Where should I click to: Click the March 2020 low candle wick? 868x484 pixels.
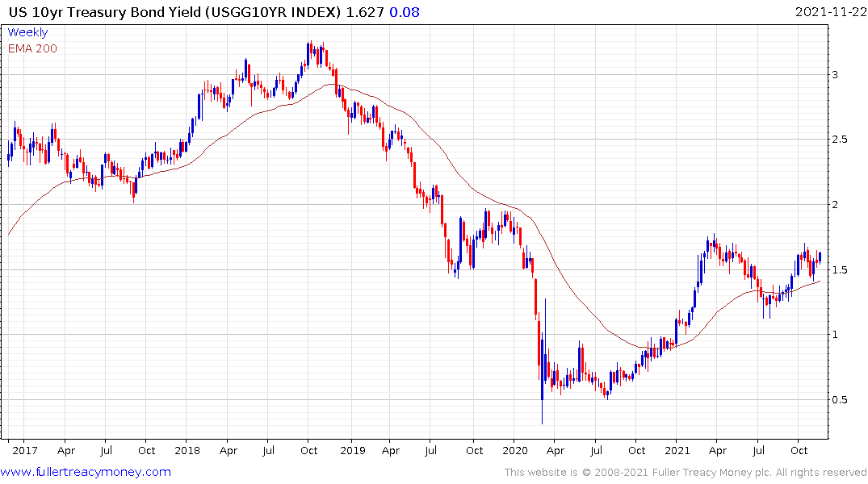click(x=542, y=412)
